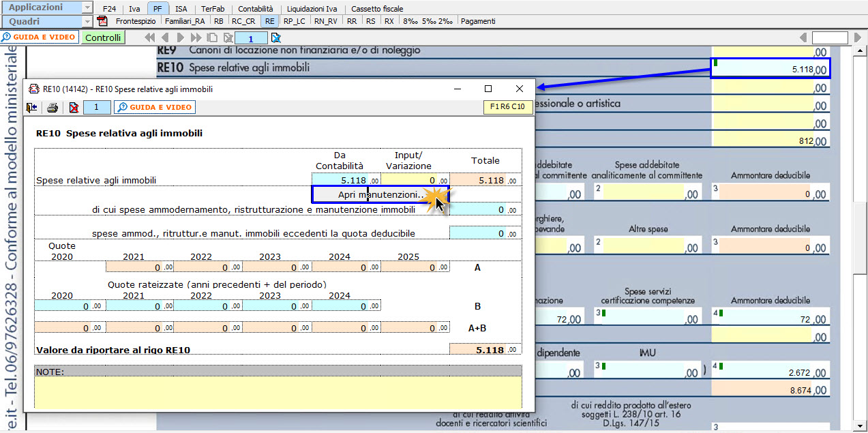Click the red X delete icon in RE10 dialog

[74, 108]
